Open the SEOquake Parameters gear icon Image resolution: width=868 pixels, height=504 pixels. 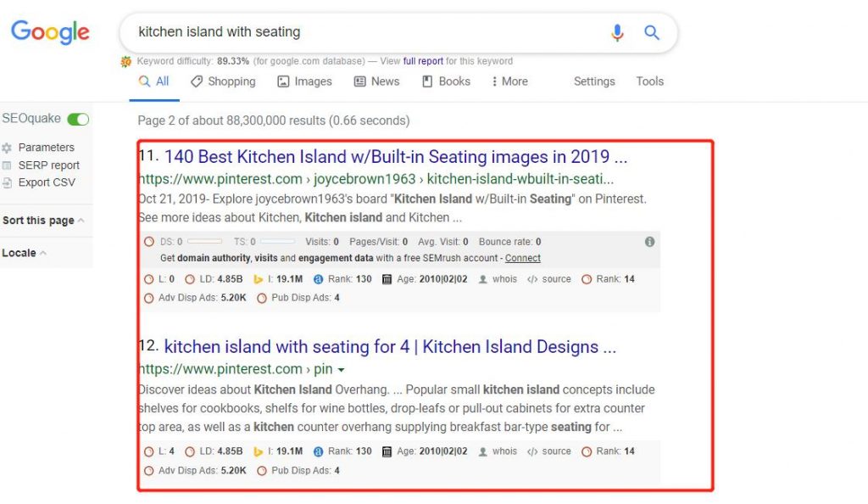[7, 148]
